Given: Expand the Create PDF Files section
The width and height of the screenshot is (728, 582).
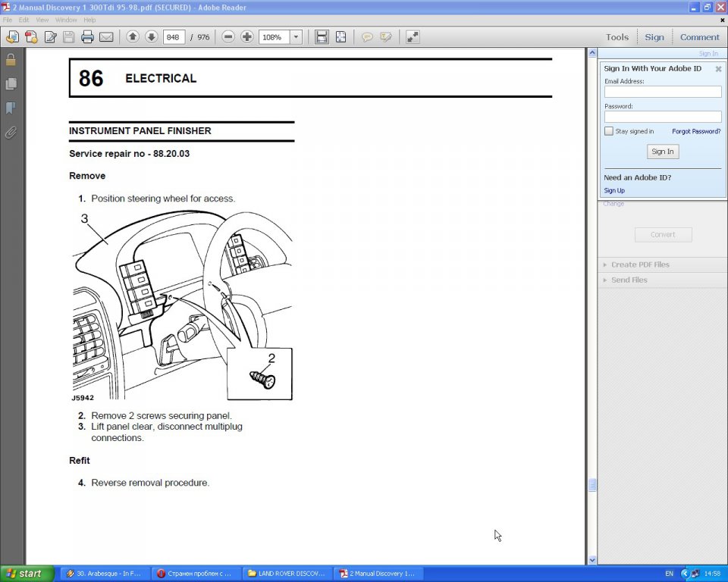Looking at the screenshot, I should 640,264.
